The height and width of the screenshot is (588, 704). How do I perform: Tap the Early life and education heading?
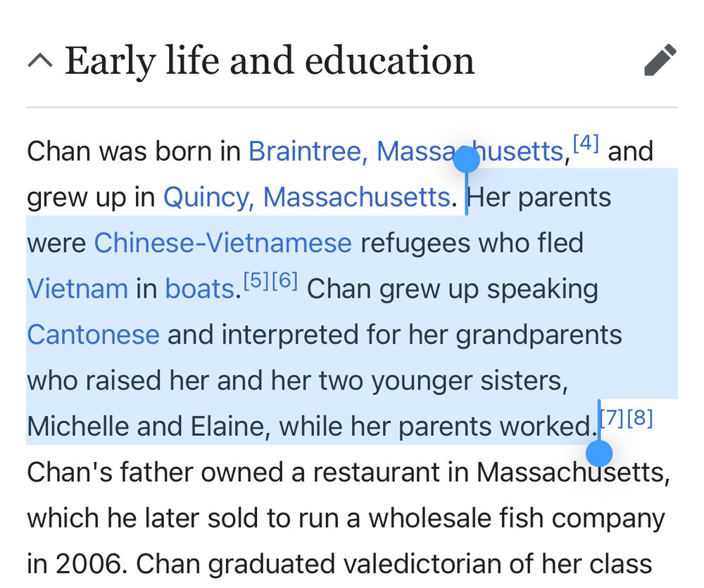click(270, 60)
